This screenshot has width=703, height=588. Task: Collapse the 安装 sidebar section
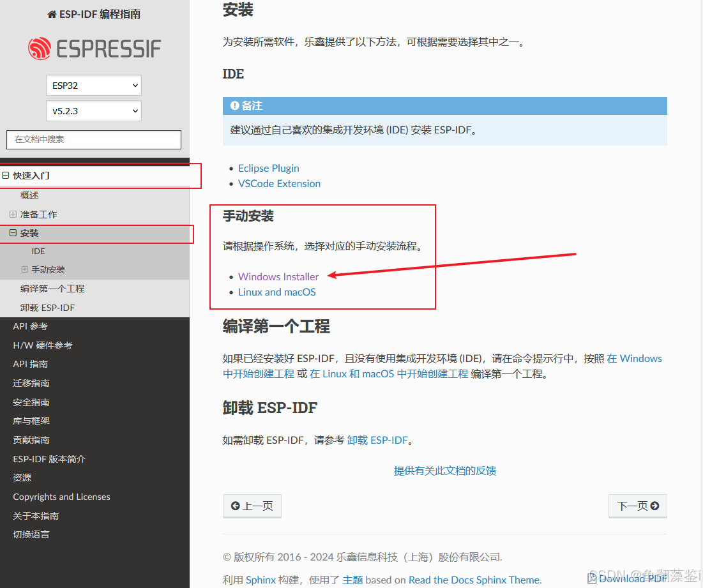pyautogui.click(x=13, y=233)
